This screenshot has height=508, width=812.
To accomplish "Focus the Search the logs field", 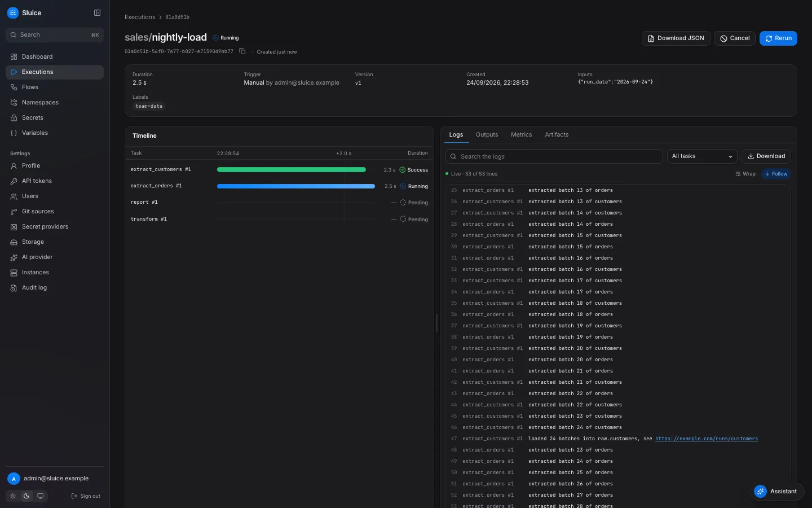I will click(554, 156).
